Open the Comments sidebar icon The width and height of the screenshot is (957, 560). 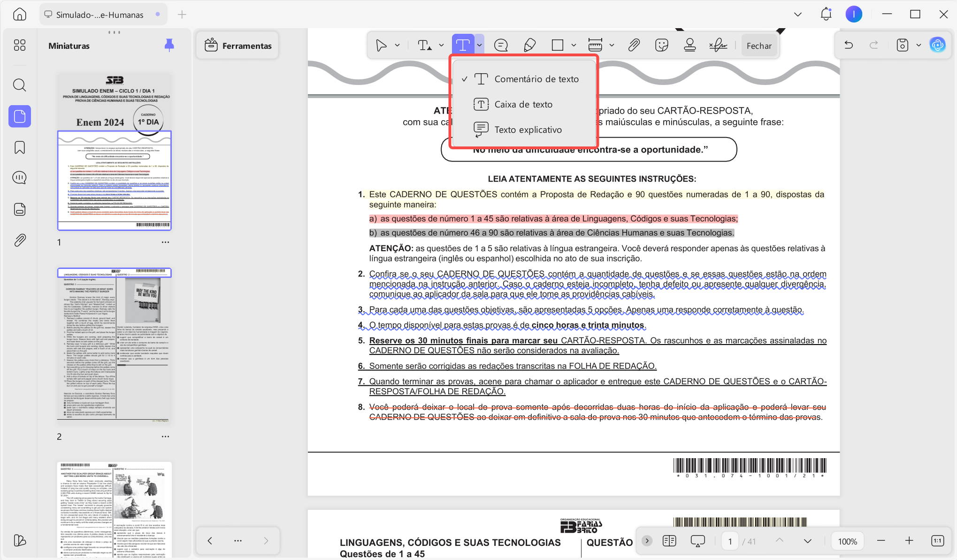pos(20,177)
